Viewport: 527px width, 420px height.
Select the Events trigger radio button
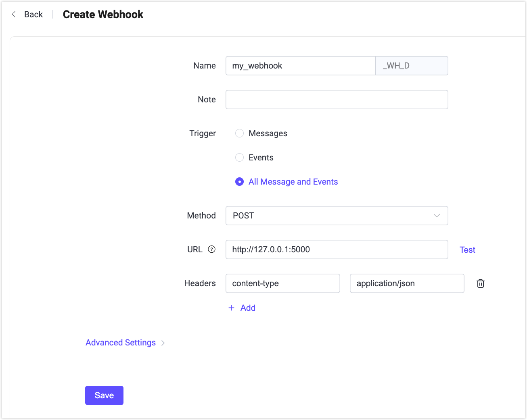coord(239,157)
